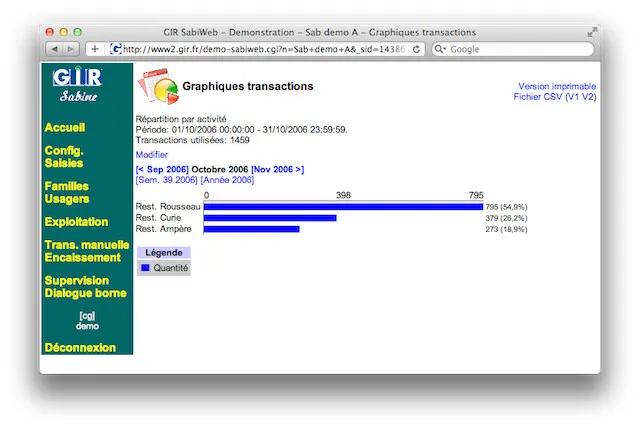
Task: Click the site favicon in address bar
Action: click(116, 49)
